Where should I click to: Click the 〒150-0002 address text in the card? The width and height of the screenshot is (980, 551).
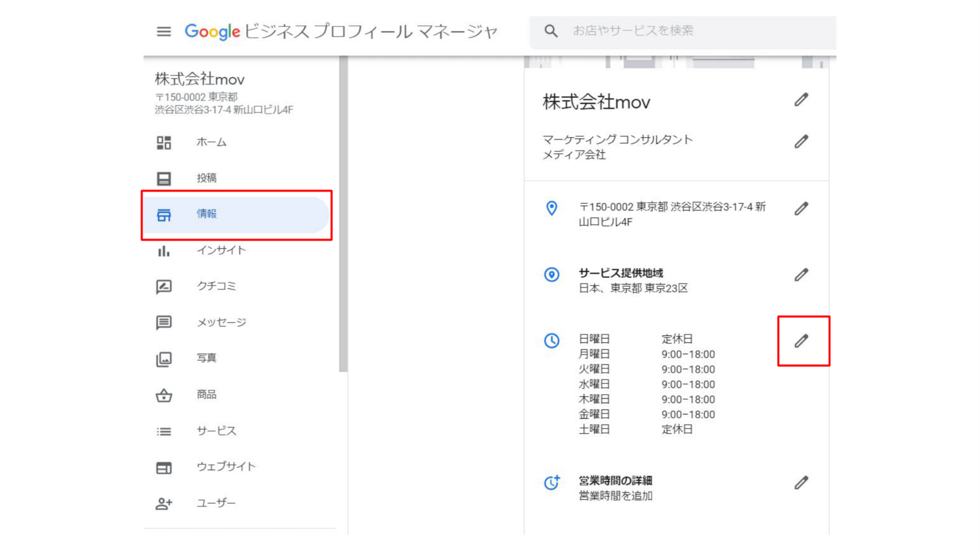pos(673,214)
